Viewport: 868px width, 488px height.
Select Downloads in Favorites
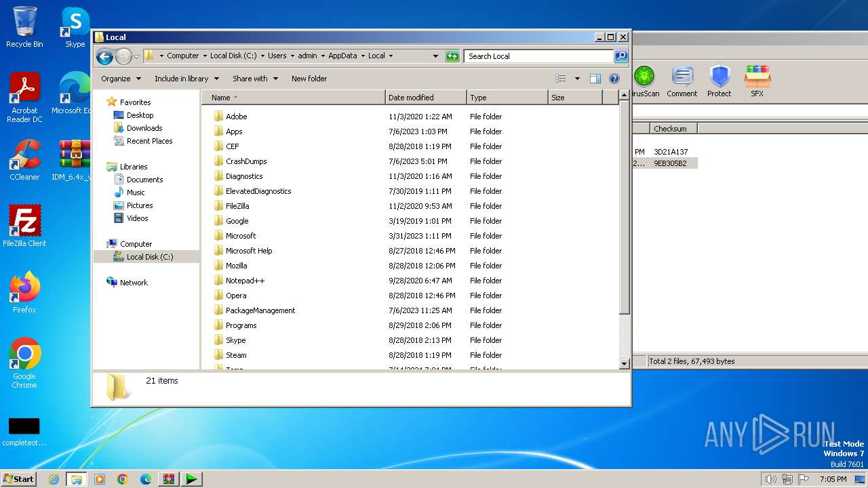click(x=144, y=128)
